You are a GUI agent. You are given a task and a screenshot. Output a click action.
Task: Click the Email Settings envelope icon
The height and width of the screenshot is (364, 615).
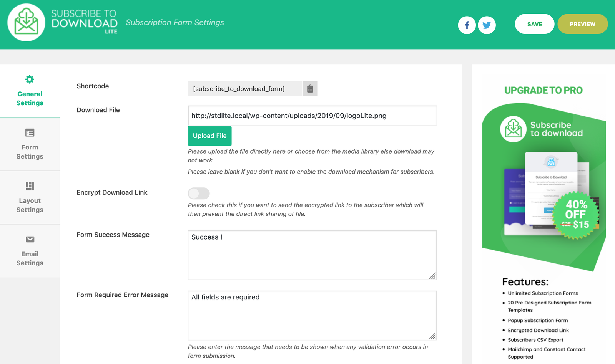(30, 240)
